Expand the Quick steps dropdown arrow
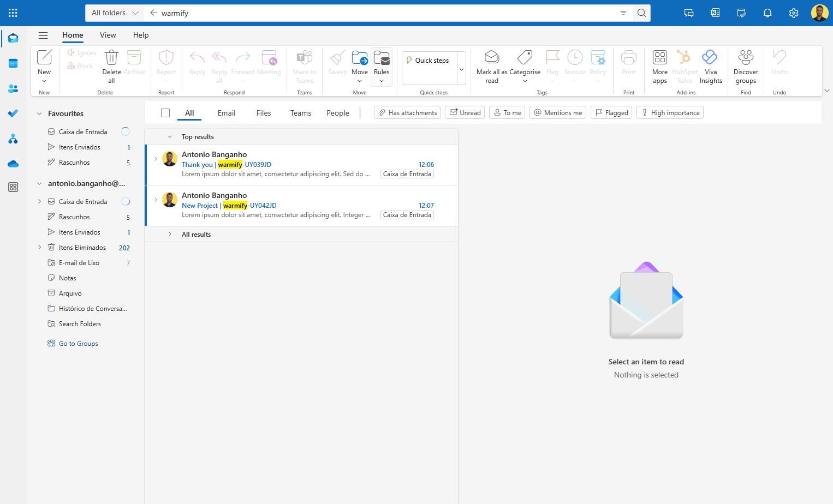The image size is (833, 504). point(461,69)
